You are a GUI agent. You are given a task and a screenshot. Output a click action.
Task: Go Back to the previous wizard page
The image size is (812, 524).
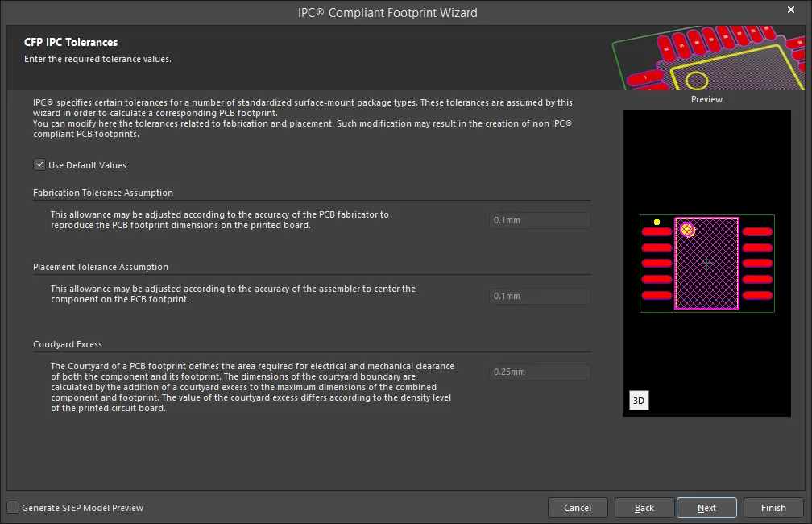coord(644,507)
